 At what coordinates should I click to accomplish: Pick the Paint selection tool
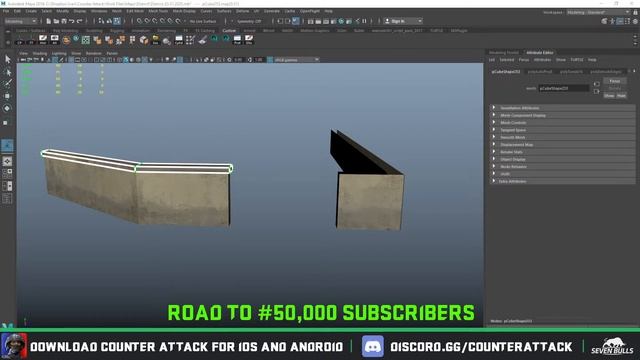click(8, 84)
